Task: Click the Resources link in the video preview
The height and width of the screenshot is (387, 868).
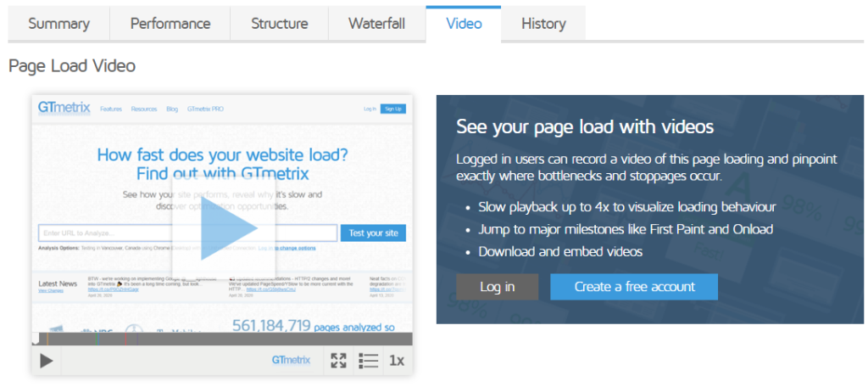Action: pyautogui.click(x=144, y=109)
